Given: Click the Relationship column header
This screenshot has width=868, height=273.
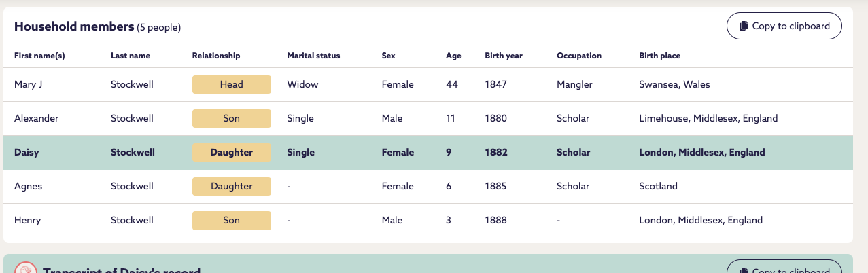Looking at the screenshot, I should [x=216, y=56].
